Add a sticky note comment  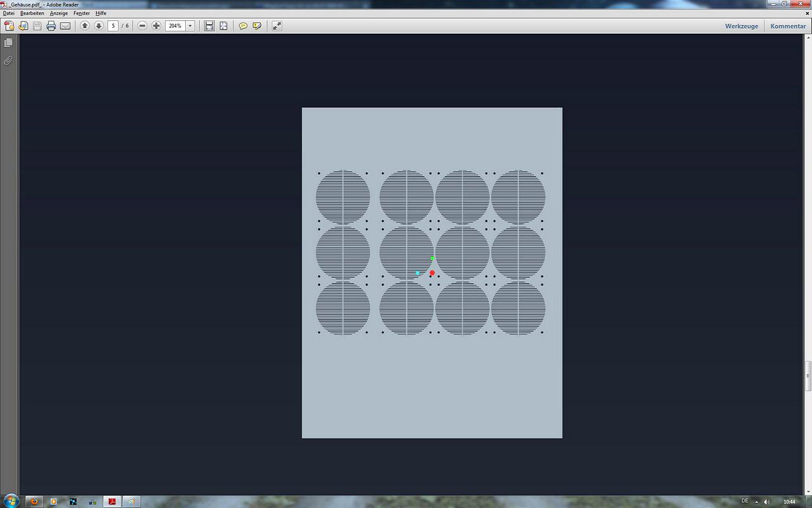click(x=243, y=26)
